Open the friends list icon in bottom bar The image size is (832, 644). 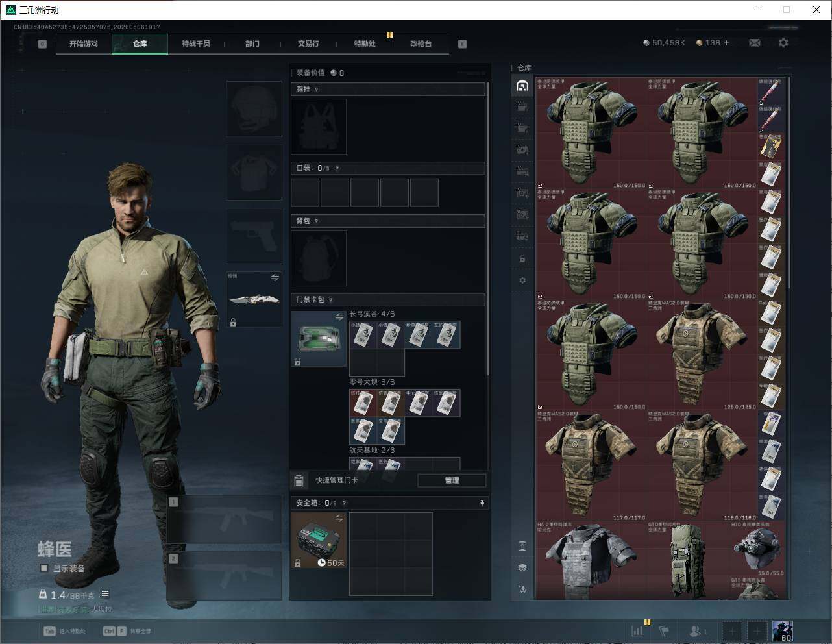click(x=698, y=631)
